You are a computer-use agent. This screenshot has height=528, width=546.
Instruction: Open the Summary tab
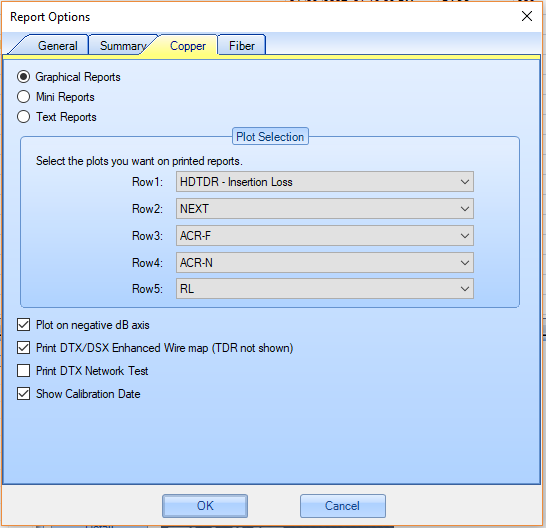pyautogui.click(x=123, y=46)
